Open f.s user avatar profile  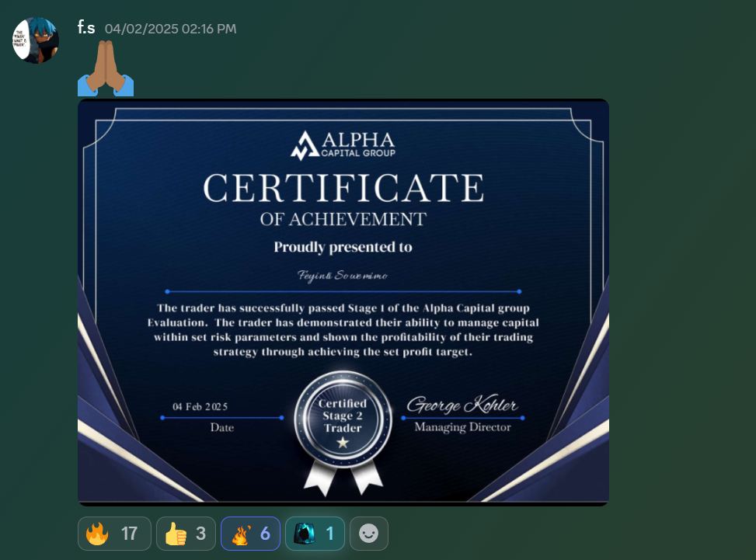click(35, 40)
